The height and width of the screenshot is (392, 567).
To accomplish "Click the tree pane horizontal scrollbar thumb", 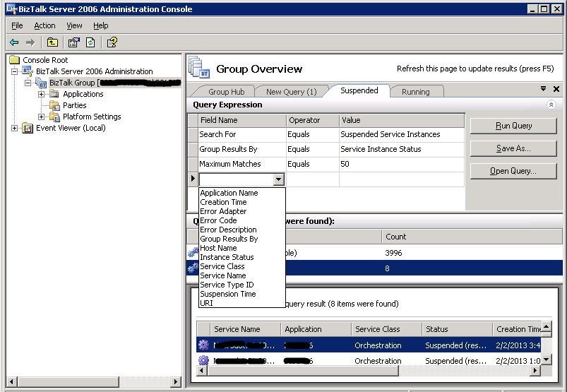I will coord(68,381).
